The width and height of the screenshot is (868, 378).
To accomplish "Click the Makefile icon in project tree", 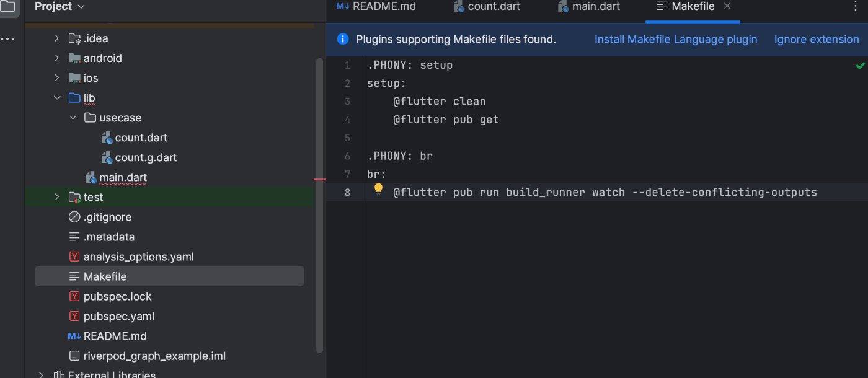I will click(x=74, y=276).
